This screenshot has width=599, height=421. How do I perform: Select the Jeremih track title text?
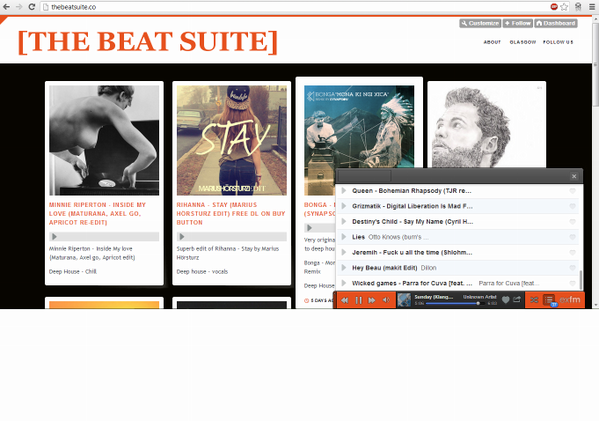click(412, 253)
